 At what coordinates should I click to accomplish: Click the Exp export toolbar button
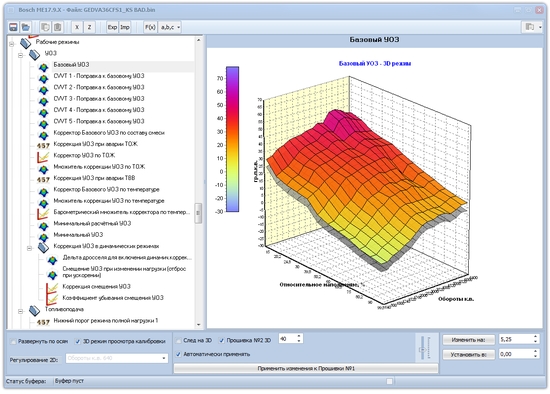coord(112,27)
